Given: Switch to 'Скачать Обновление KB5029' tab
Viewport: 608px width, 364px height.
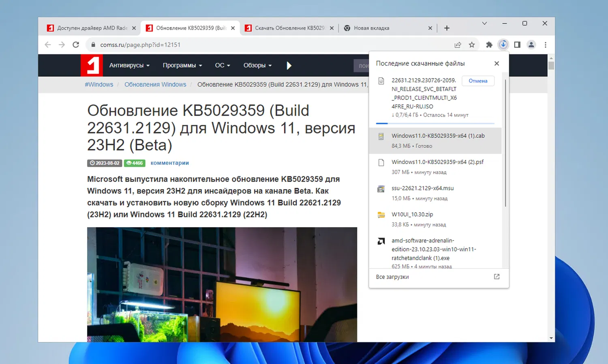Looking at the screenshot, I should pos(289,28).
